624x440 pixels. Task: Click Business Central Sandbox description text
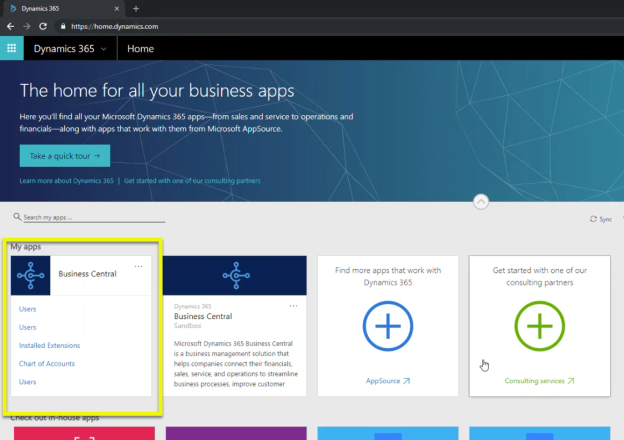[236, 364]
